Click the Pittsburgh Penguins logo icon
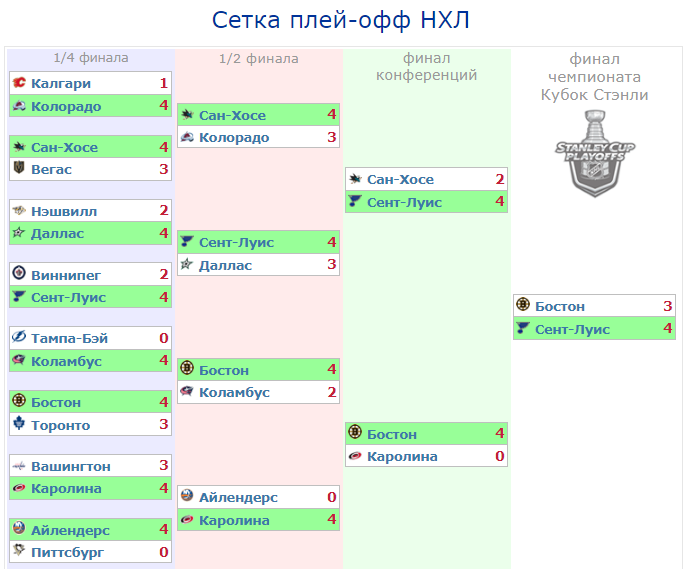This screenshot has height=569, width=690. pos(18,552)
